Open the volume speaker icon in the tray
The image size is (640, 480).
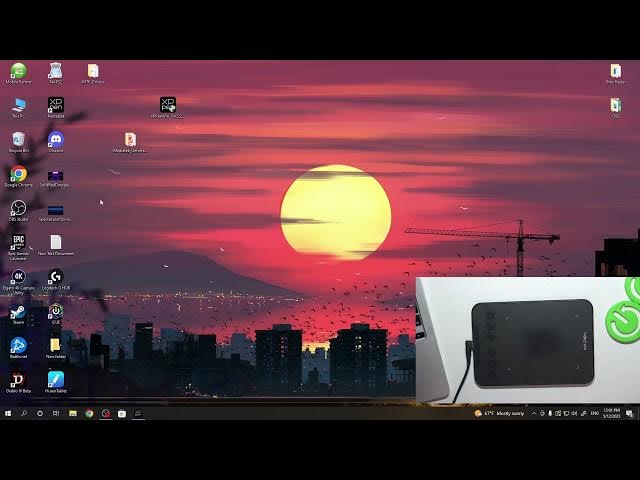pyautogui.click(x=574, y=413)
